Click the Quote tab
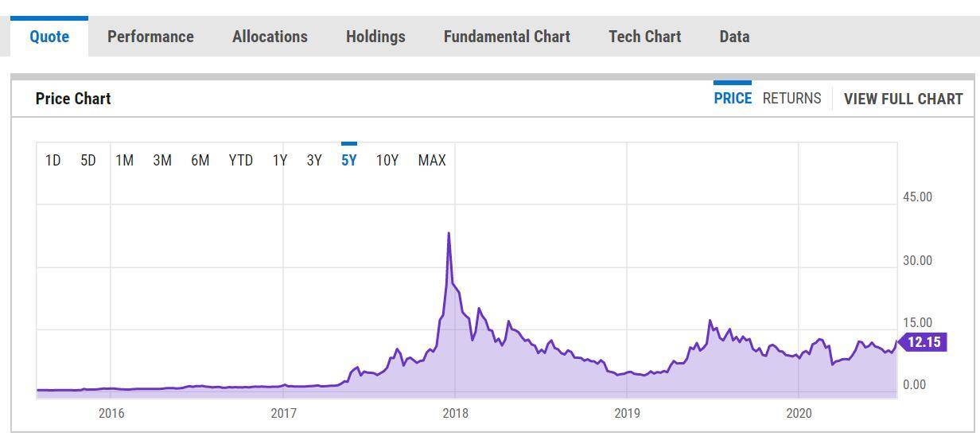The image size is (980, 448). 49,37
